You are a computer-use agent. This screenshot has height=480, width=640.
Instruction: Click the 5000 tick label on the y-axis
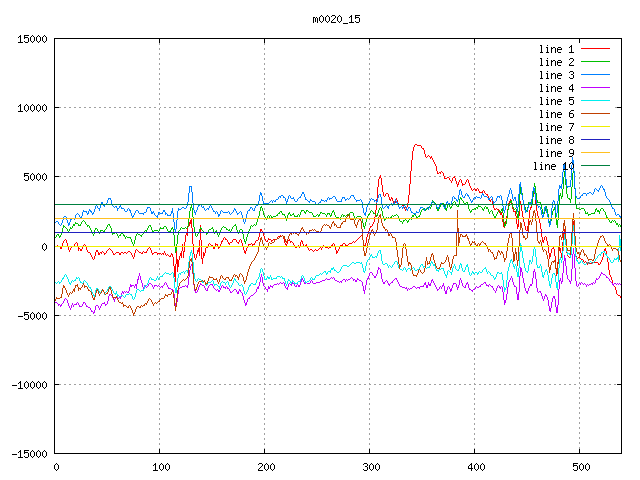pos(35,177)
